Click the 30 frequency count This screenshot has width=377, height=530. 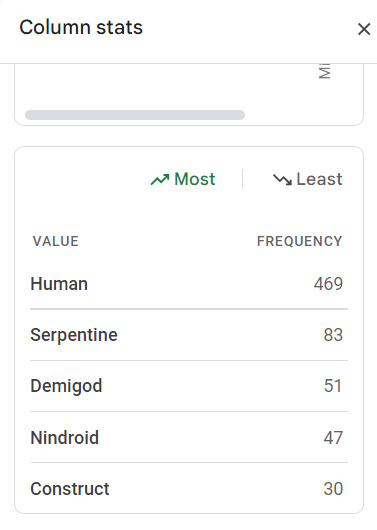333,488
